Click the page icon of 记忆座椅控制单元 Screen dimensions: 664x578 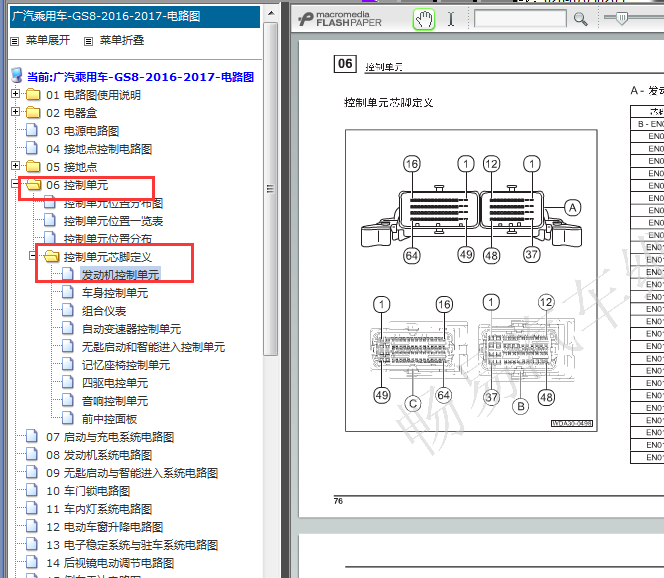(x=68, y=363)
